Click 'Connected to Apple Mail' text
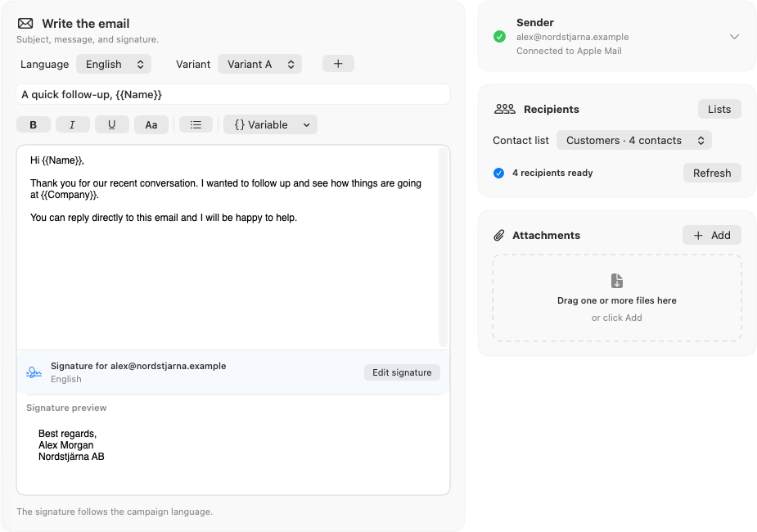Image resolution: width=757 pixels, height=532 pixels. coord(569,52)
